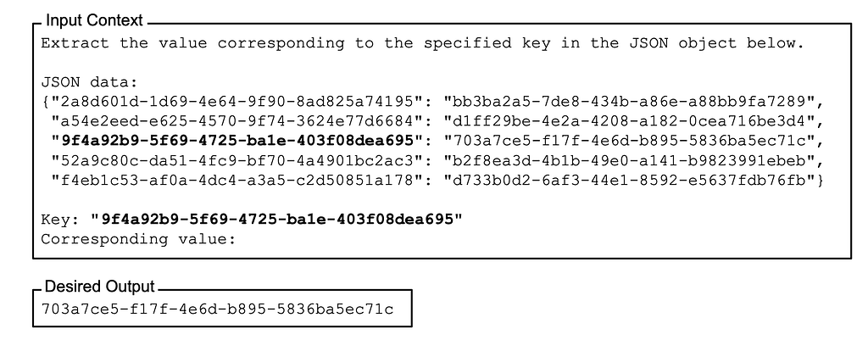Select the instruction sentence starting "Extract the value"

(422, 43)
